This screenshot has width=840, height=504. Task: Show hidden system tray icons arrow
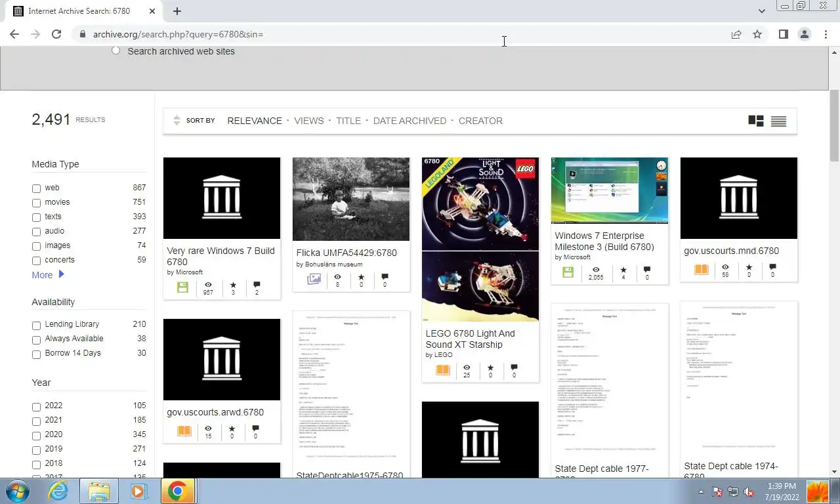[x=702, y=492]
